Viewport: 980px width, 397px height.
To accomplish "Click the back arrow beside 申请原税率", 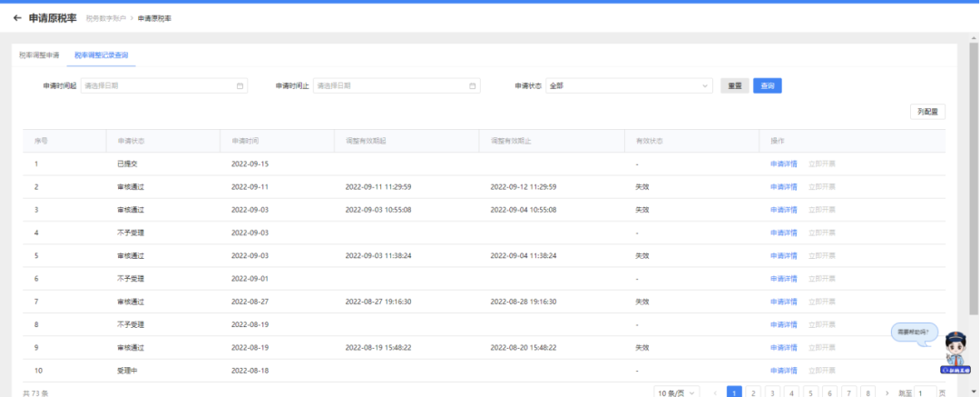I will pos(17,18).
